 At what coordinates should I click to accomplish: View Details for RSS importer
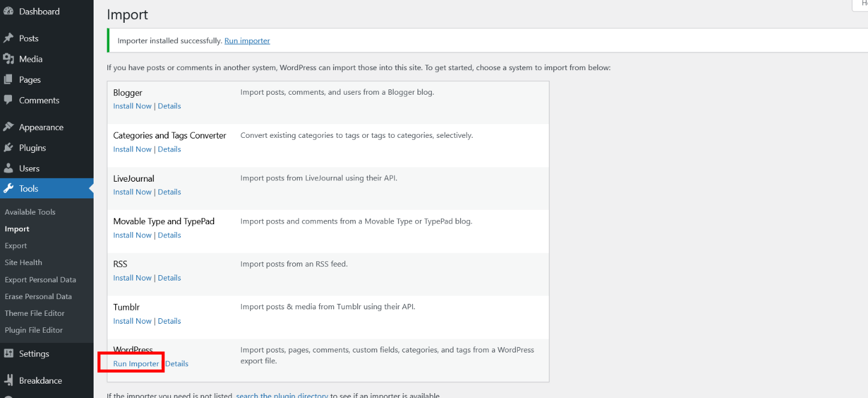pyautogui.click(x=169, y=278)
